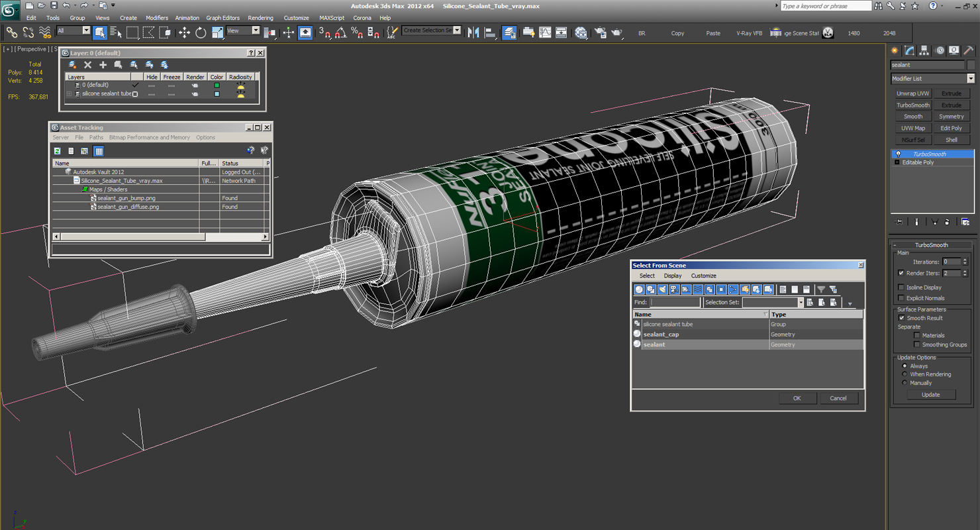Toggle Percent Snap icon
The image size is (980, 530).
pos(357,32)
